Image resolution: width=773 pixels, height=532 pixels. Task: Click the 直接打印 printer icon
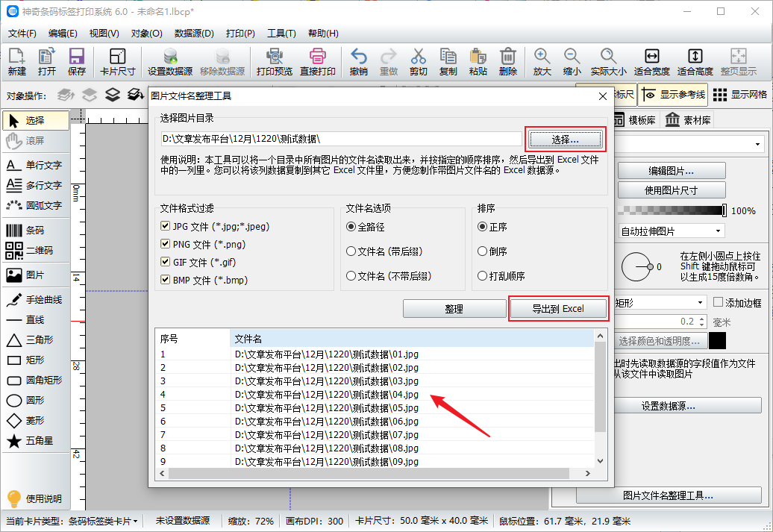[318, 62]
